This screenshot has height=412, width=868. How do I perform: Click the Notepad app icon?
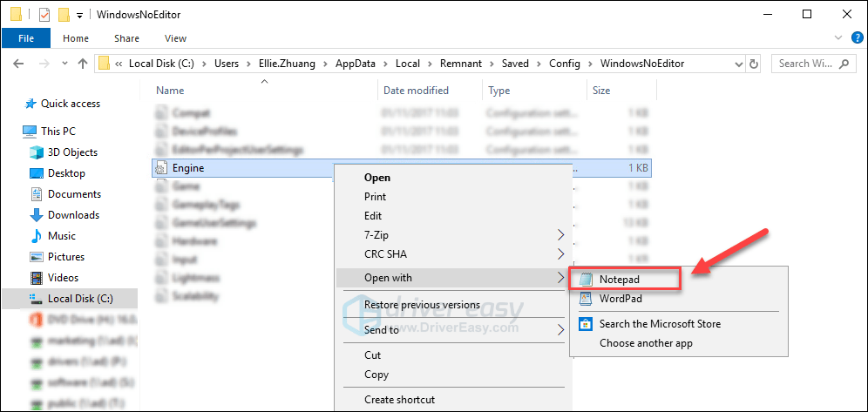(x=586, y=280)
